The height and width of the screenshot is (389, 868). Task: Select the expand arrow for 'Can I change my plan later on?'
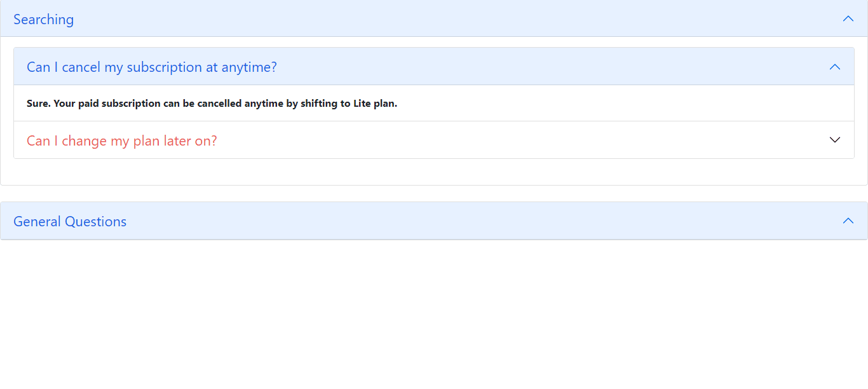pos(834,139)
